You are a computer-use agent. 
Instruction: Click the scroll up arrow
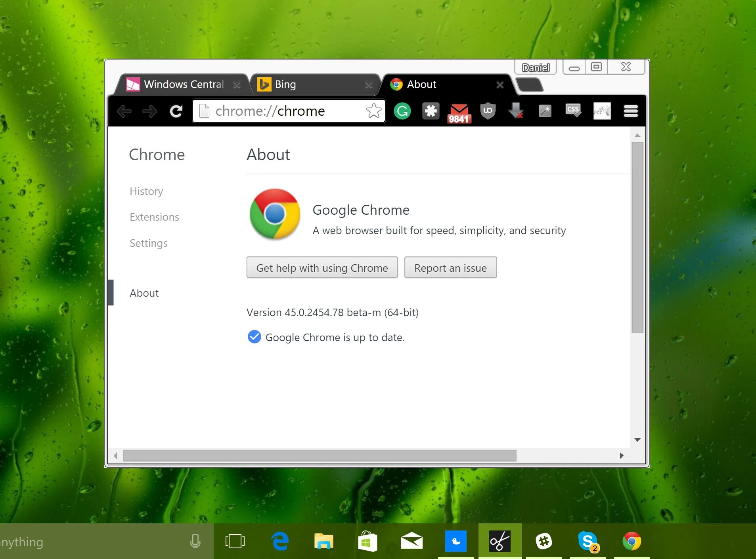637,135
